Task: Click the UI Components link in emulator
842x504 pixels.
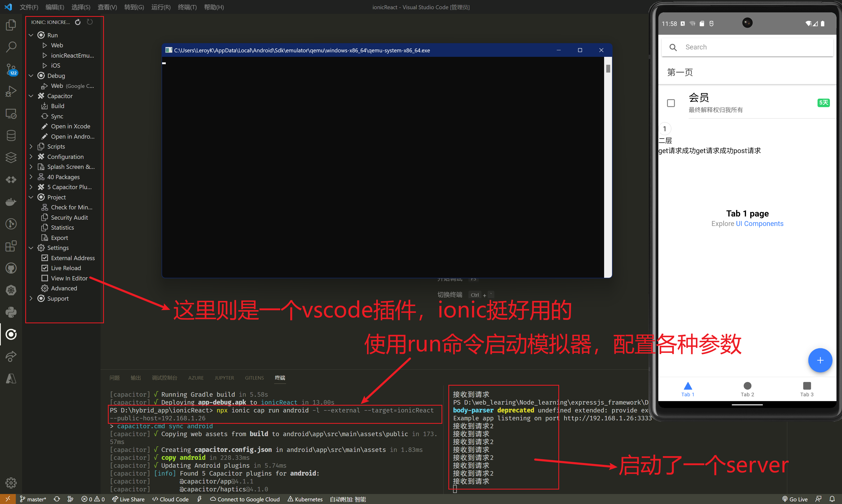Action: tap(759, 224)
